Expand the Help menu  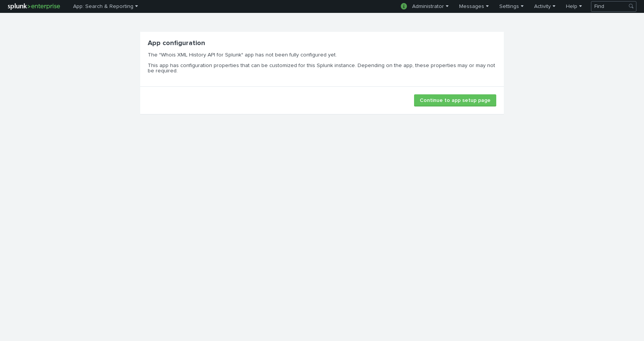point(574,6)
